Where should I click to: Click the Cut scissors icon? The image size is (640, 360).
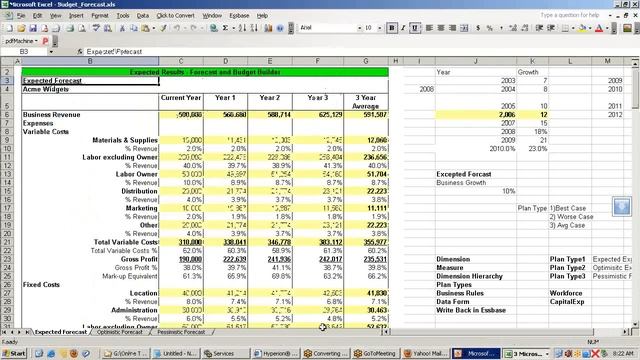pyautogui.click(x=122, y=28)
